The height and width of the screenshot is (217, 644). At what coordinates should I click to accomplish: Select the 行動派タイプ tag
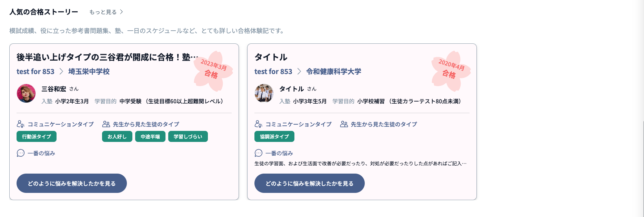click(x=37, y=136)
